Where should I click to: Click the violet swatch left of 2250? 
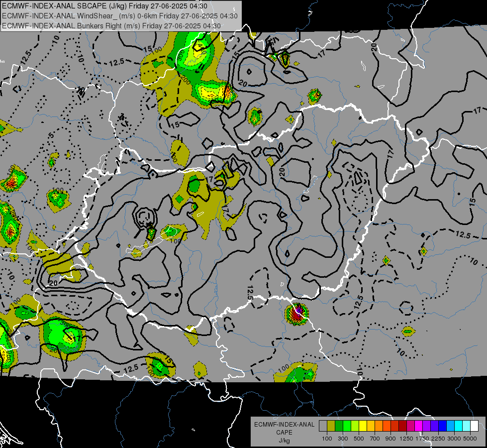click(x=434, y=426)
